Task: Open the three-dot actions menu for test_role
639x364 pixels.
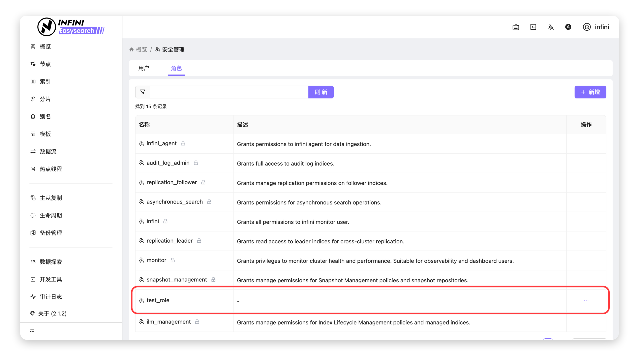Action: pyautogui.click(x=586, y=300)
